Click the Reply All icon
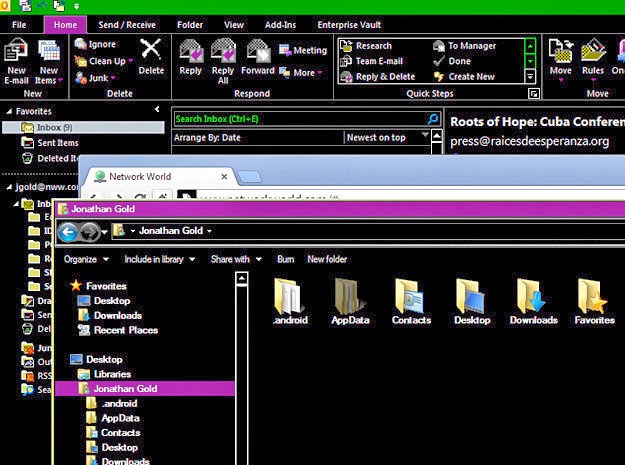The image size is (625, 465). click(x=223, y=51)
